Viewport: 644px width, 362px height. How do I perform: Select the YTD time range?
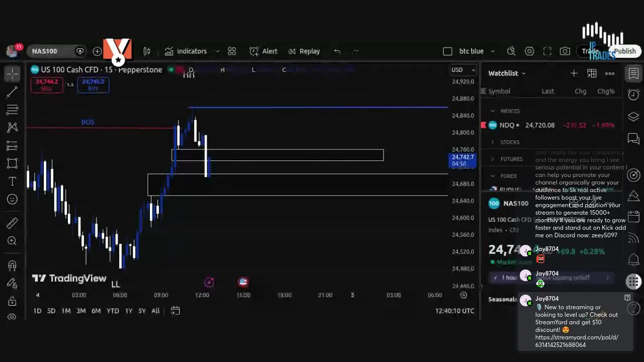click(113, 311)
